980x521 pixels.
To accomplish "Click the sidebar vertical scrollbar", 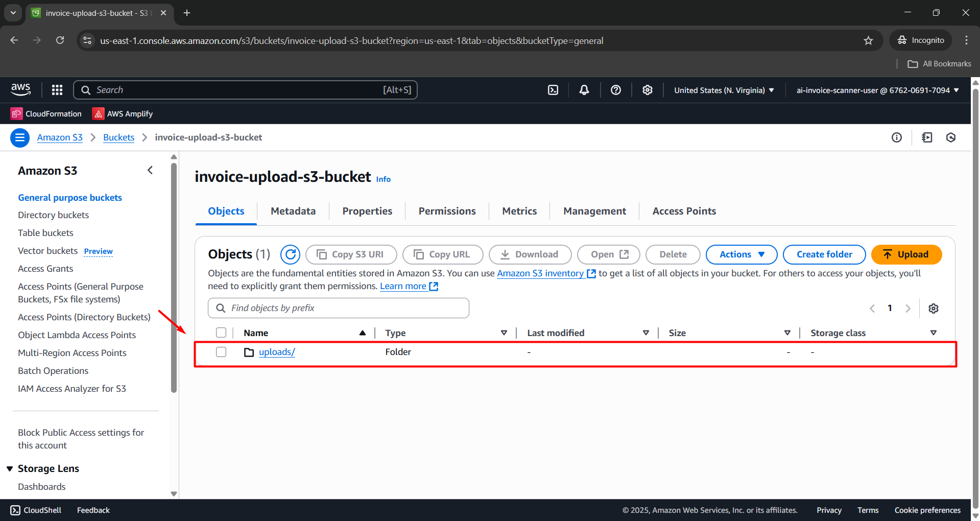I will [x=174, y=276].
